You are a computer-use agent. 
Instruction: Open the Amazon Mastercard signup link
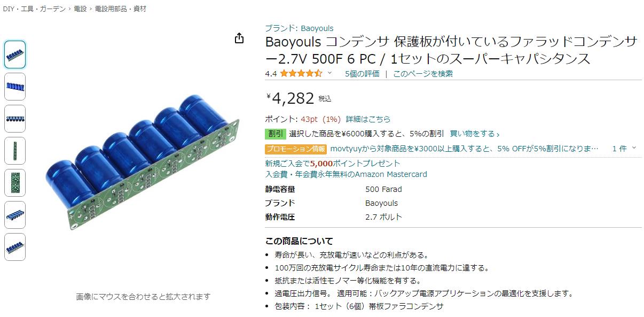[346, 174]
